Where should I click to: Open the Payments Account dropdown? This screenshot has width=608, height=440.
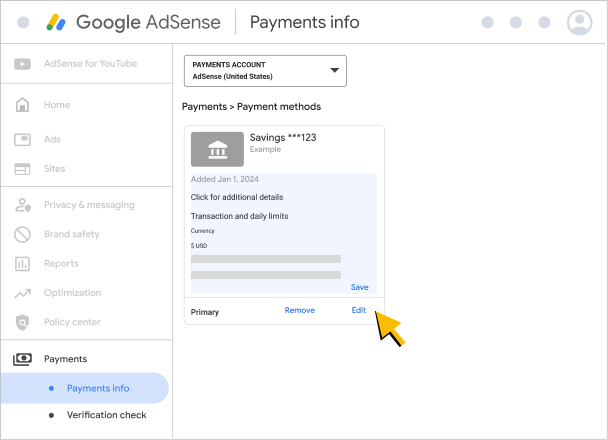(x=265, y=71)
